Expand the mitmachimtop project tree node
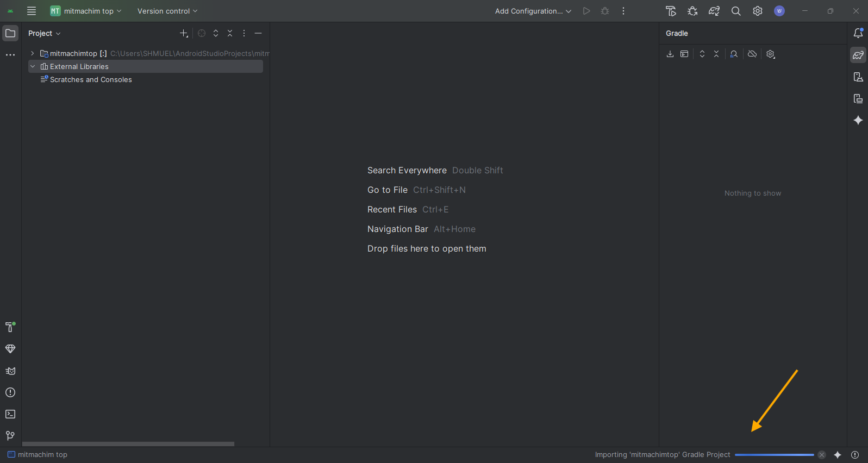Image resolution: width=868 pixels, height=463 pixels. pos(33,53)
